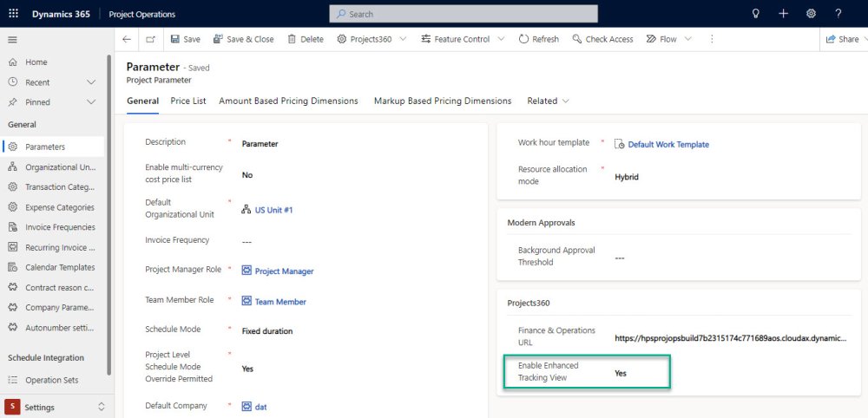Click the help question mark icon
The image size is (868, 418).
pos(838,14)
